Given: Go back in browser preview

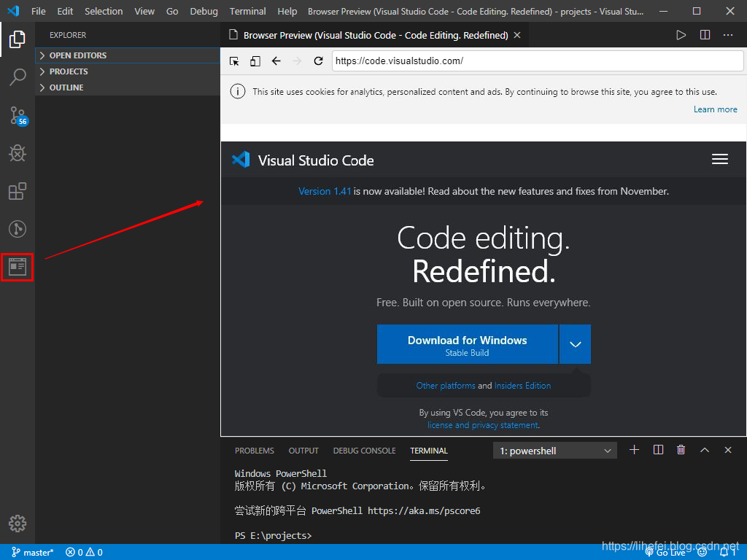Looking at the screenshot, I should pos(276,61).
